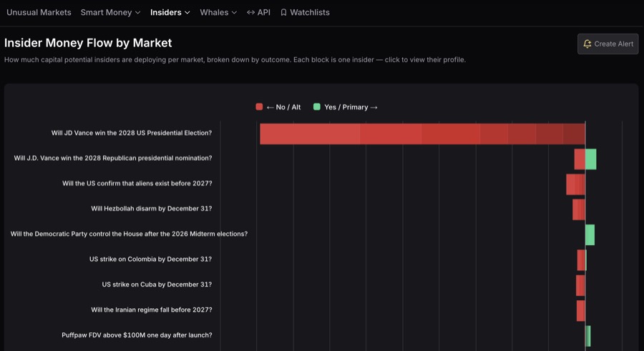
Task: Click the red bar for Colombia strike market
Action: coord(581,260)
